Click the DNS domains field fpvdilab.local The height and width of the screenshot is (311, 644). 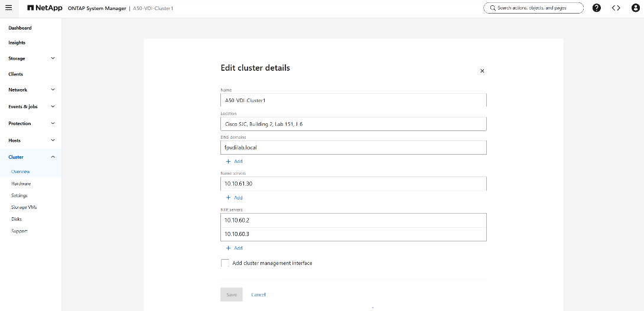(353, 148)
